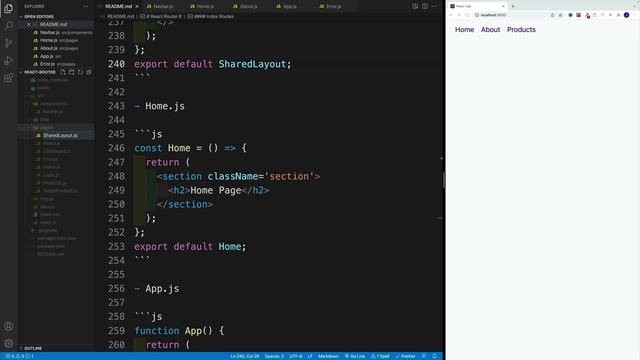Click the Home link in the web page
640x360 pixels.
coord(464,29)
